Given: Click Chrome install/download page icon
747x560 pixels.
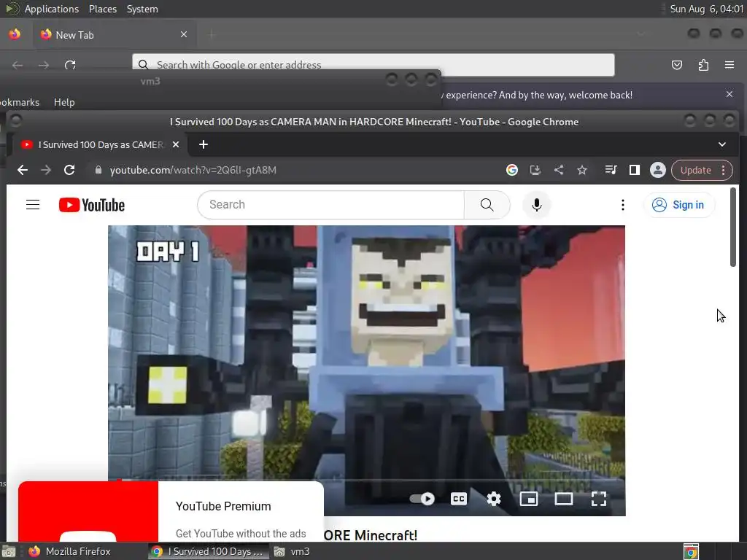Looking at the screenshot, I should point(535,170).
